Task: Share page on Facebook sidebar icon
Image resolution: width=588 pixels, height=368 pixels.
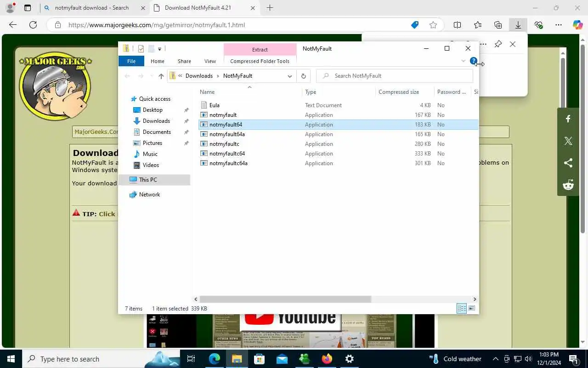Action: 568,119
